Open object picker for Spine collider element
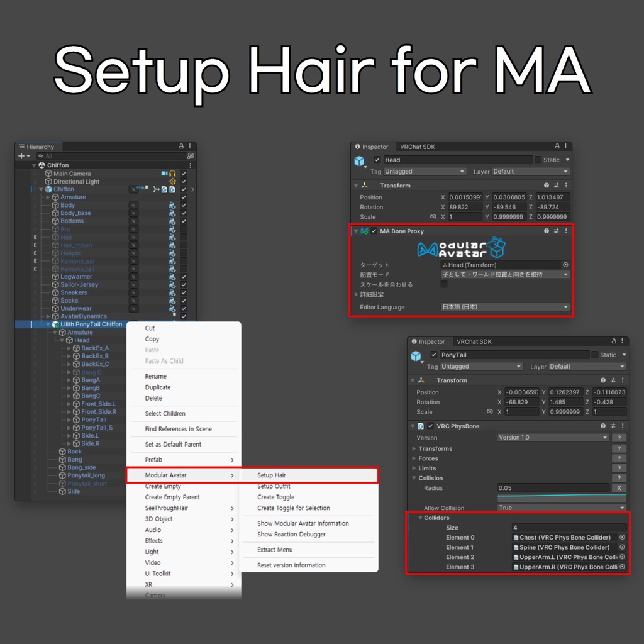The image size is (644, 644). click(622, 547)
